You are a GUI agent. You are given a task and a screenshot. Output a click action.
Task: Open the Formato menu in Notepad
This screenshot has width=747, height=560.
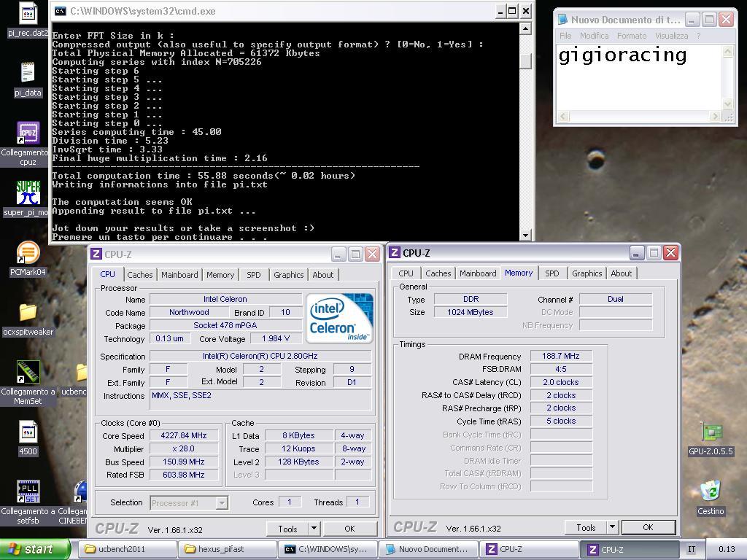click(632, 36)
